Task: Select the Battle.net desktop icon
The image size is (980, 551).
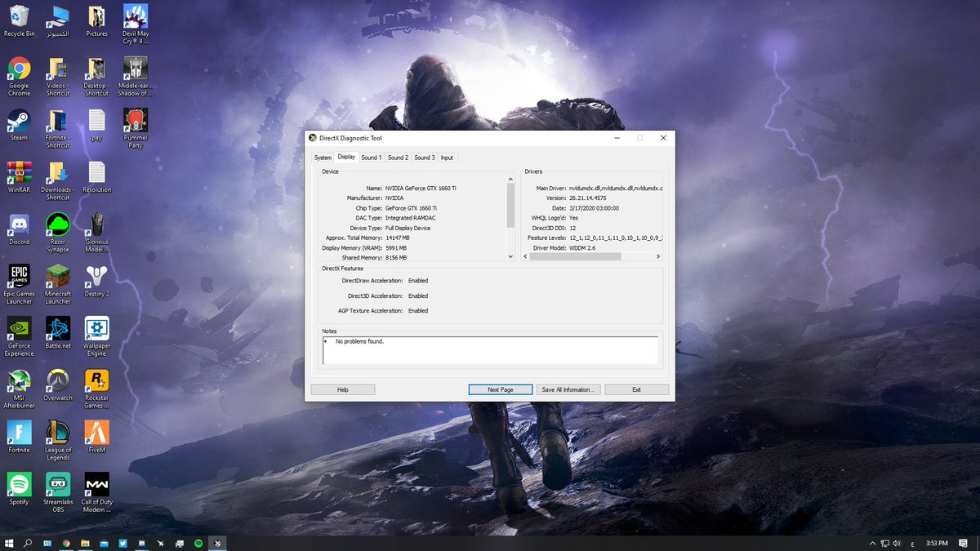Action: pyautogui.click(x=58, y=332)
